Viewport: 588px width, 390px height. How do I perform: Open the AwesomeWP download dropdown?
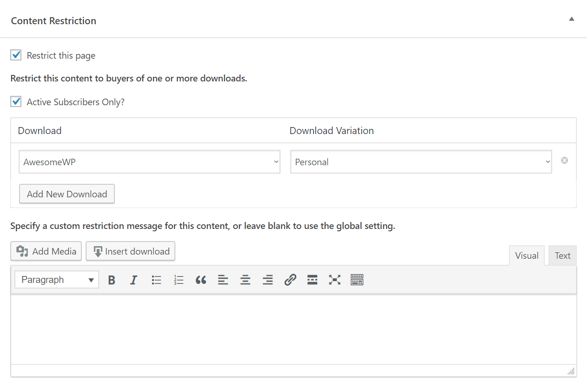click(x=149, y=162)
